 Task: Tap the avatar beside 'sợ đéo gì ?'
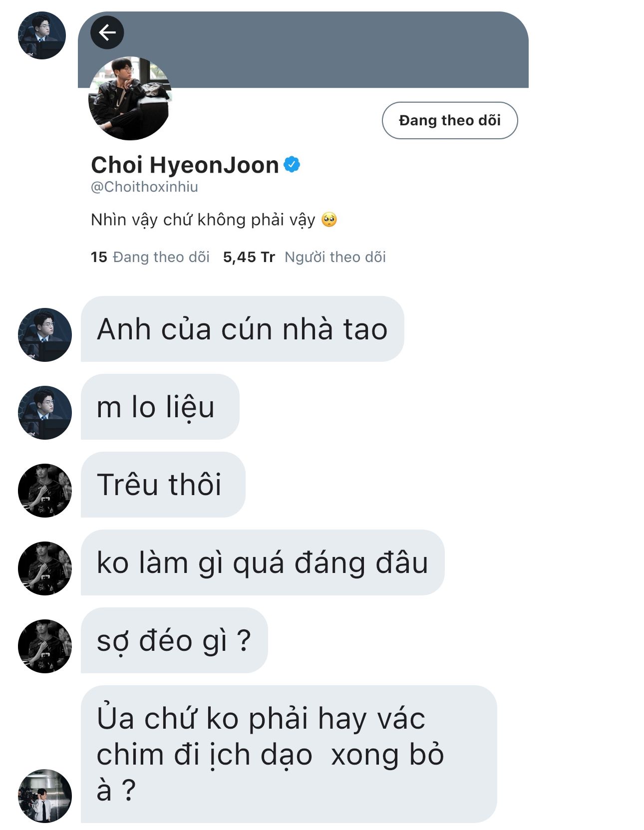[45, 646]
